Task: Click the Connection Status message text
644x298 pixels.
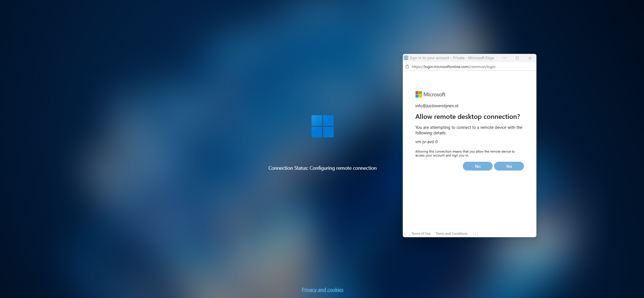Action: click(322, 168)
